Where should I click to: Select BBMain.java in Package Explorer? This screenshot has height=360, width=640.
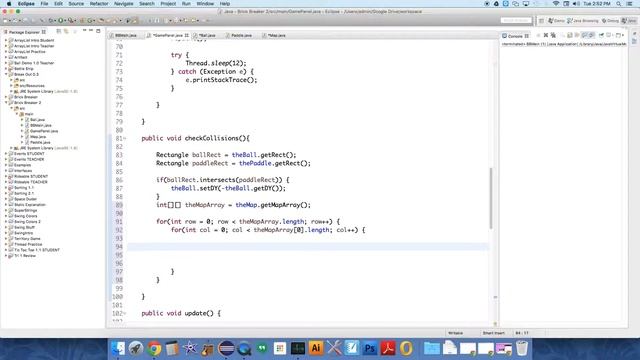[x=40, y=125]
